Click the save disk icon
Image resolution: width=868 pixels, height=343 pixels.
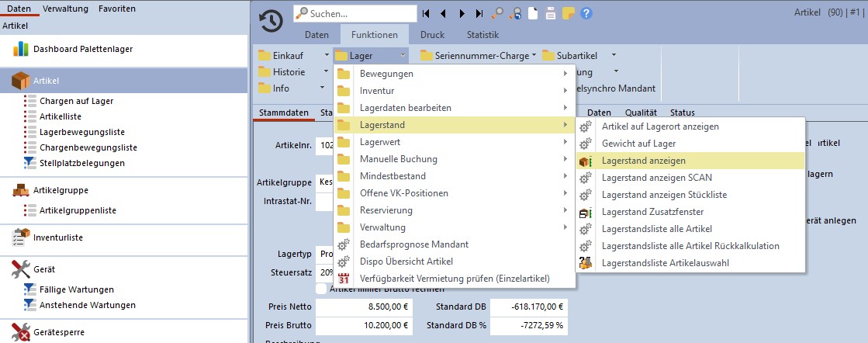[x=550, y=13]
